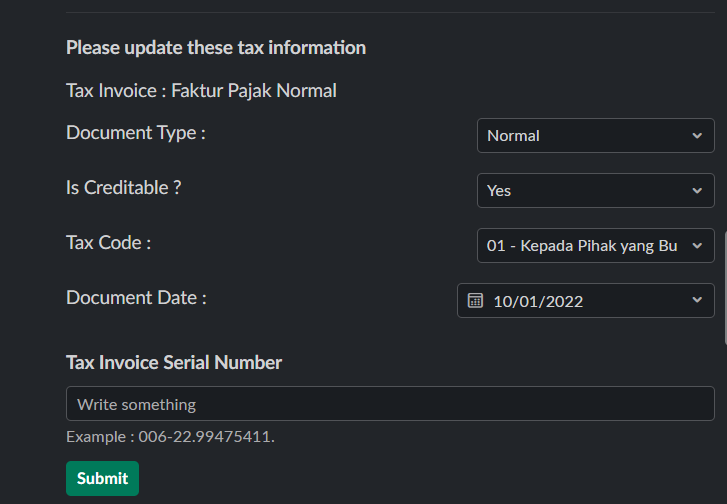Open Tax Code dropdown "01 - Kepada Pihak"
The image size is (727, 504).
click(582, 246)
